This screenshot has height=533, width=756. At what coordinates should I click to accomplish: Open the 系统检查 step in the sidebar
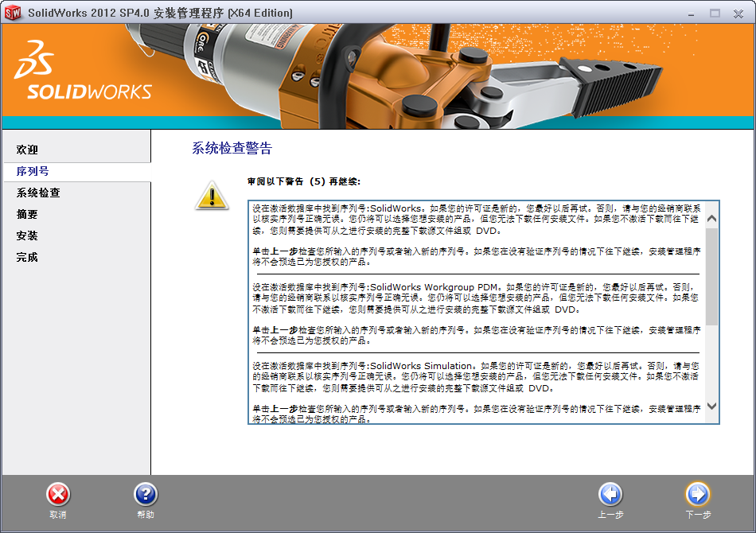[x=38, y=193]
